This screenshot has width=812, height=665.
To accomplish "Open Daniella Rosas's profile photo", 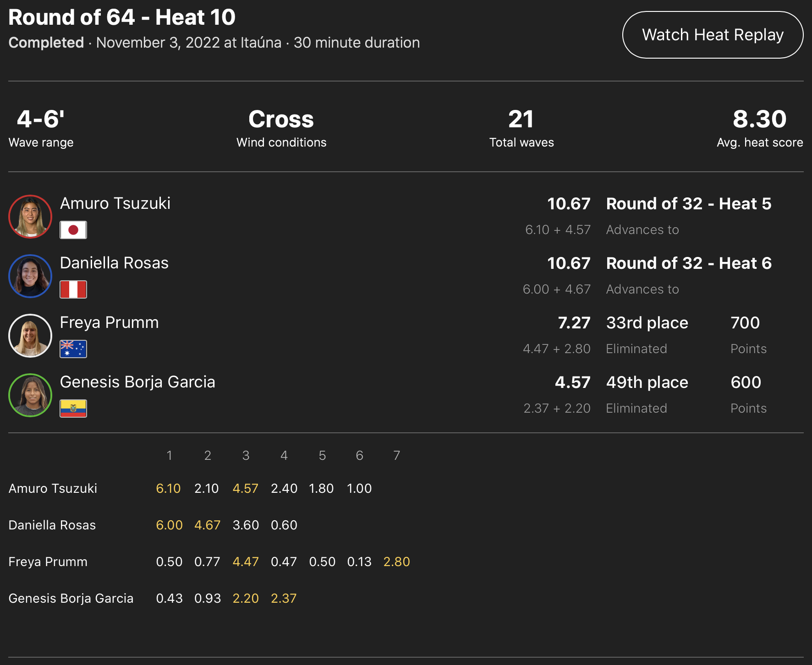I will [x=30, y=276].
